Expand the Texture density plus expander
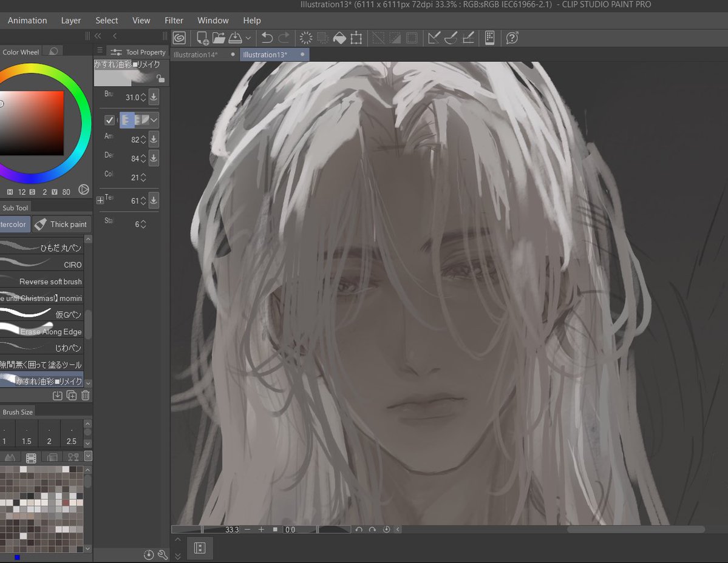Image resolution: width=728 pixels, height=563 pixels. [x=100, y=200]
